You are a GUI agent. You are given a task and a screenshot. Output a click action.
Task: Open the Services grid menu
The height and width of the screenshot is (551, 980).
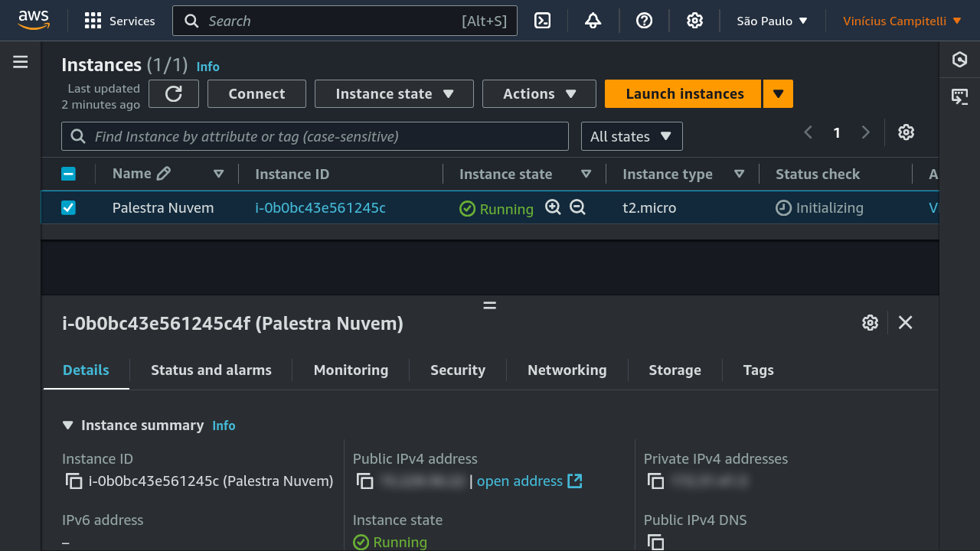pyautogui.click(x=119, y=21)
